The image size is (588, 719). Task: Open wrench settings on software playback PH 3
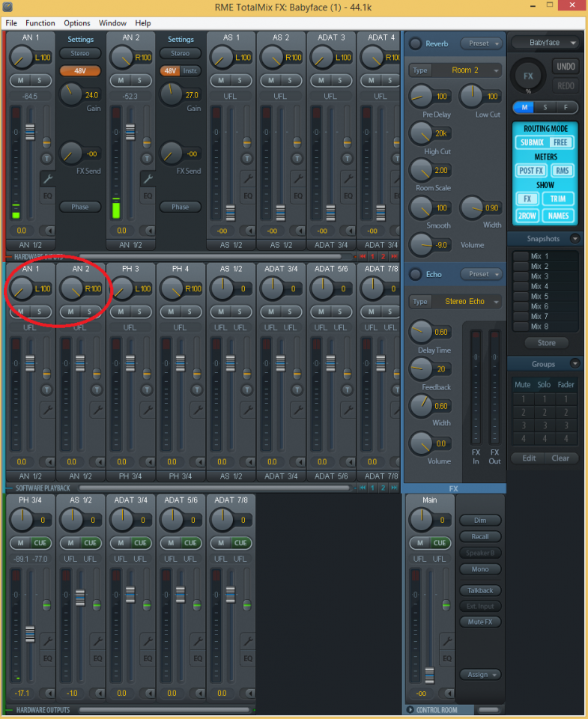coord(148,410)
